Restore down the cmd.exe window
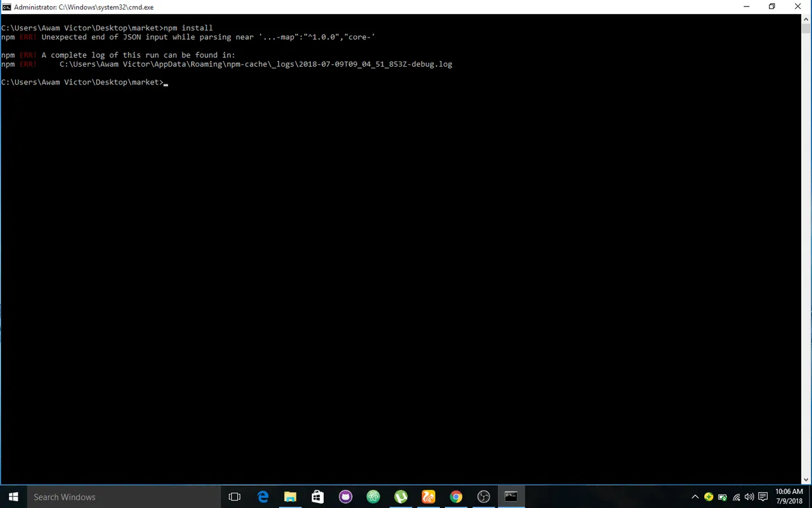The width and height of the screenshot is (812, 508). point(772,7)
